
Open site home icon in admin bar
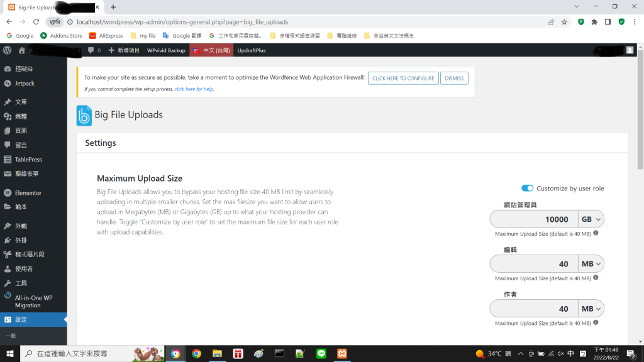tap(21, 50)
